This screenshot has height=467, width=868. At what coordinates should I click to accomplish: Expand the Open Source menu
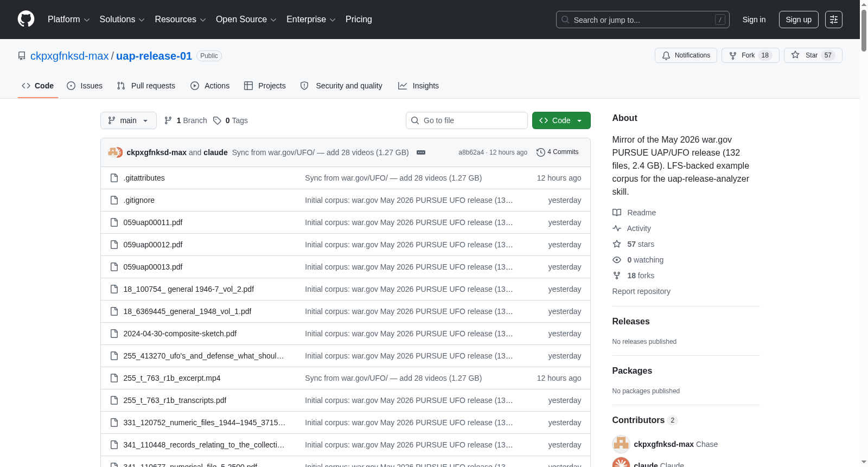(246, 20)
